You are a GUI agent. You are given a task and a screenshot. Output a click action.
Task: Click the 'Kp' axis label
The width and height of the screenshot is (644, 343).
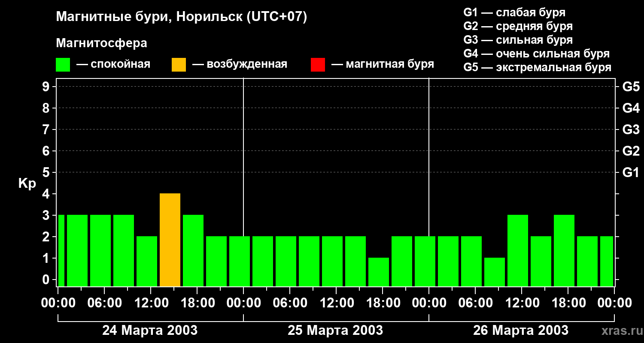(27, 184)
